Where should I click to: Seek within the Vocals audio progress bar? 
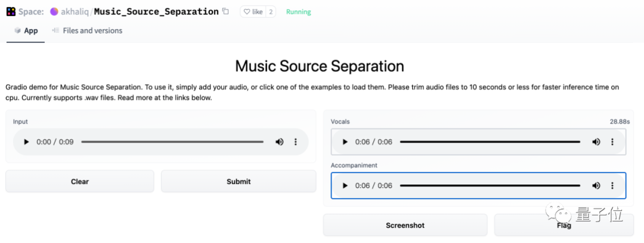click(x=490, y=142)
